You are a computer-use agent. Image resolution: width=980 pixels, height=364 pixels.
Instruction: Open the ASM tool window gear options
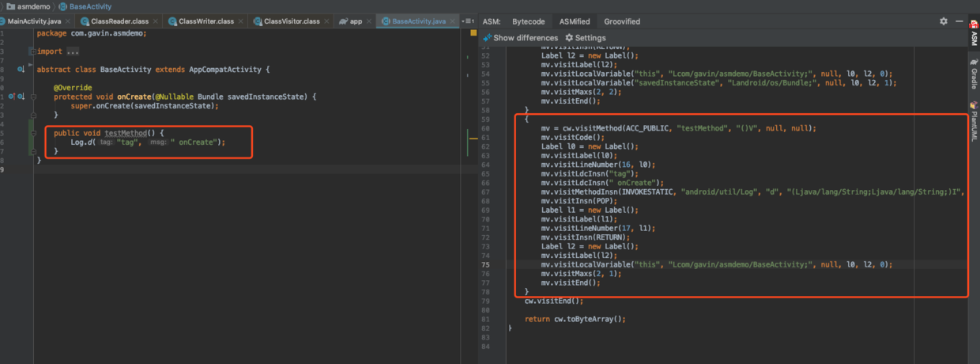coord(944,21)
